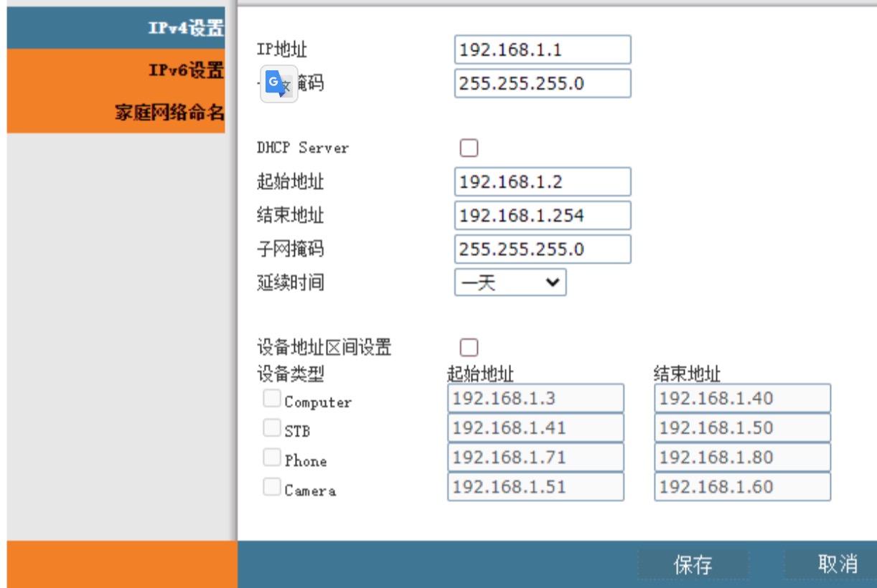Focus the top subnet mask input field
Screen dimensions: 877x588
point(543,83)
